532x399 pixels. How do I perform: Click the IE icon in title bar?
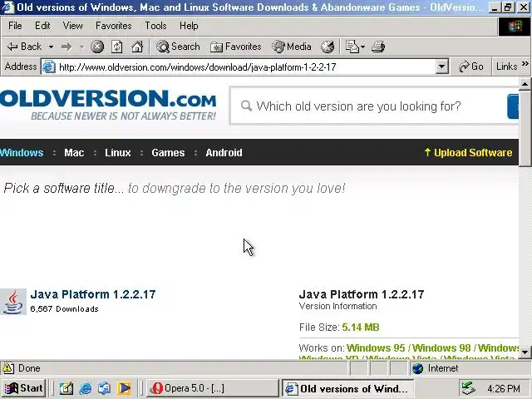8,7
